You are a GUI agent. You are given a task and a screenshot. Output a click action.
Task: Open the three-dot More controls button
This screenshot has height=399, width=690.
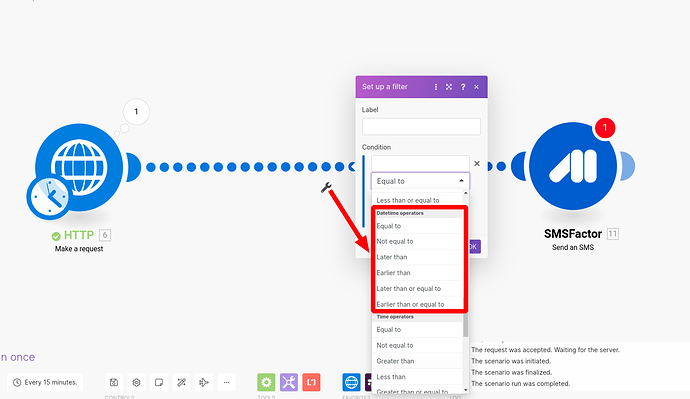(226, 382)
